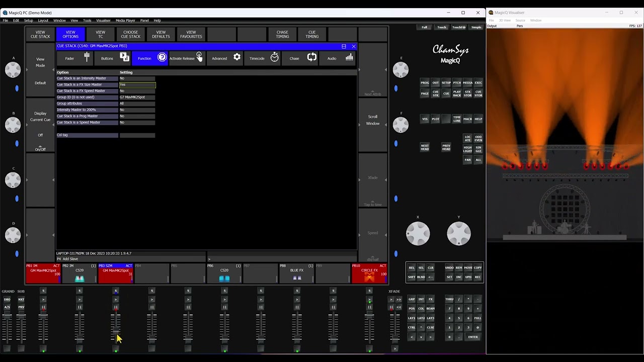The width and height of the screenshot is (644, 362).
Task: Click the Grand master fader handle
Action: pyautogui.click(x=7, y=317)
